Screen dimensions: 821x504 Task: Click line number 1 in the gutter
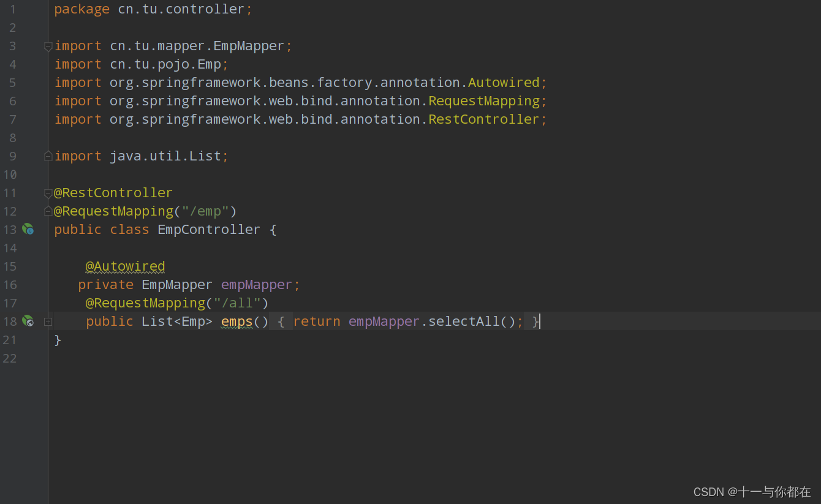point(13,9)
